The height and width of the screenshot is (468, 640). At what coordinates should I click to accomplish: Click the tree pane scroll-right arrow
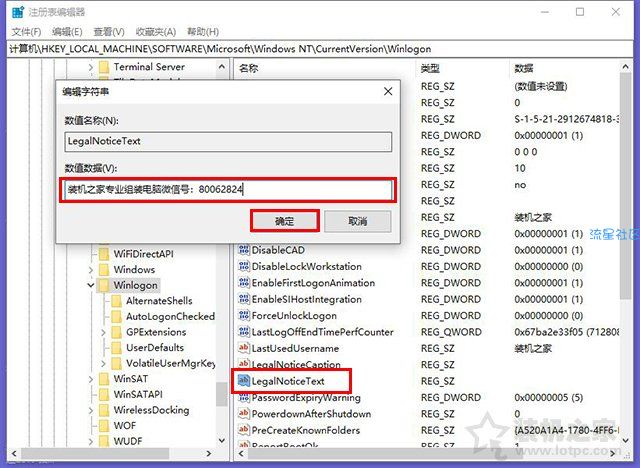click(x=209, y=453)
